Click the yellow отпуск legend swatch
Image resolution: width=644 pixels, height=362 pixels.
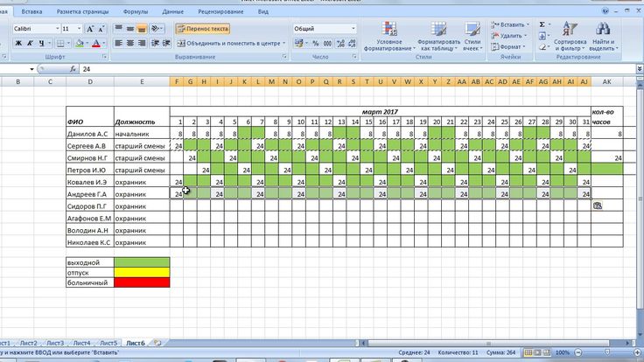tap(142, 273)
